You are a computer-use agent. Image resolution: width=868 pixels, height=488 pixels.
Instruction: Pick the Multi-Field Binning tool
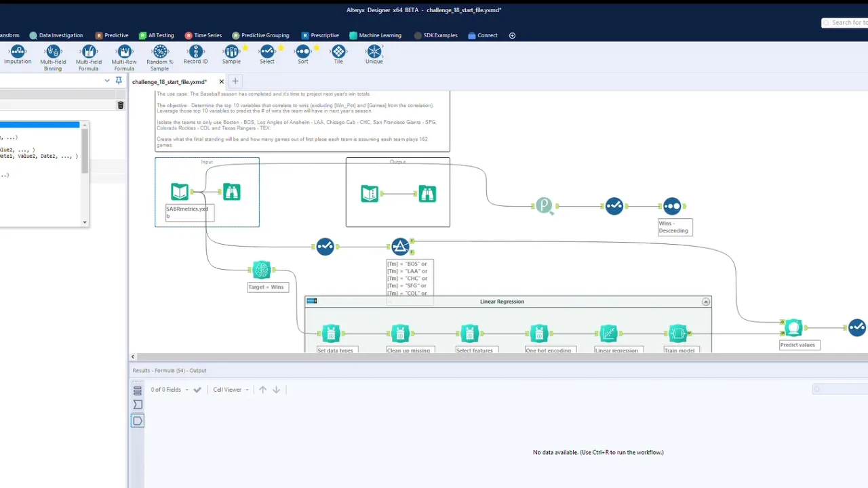pos(53,58)
